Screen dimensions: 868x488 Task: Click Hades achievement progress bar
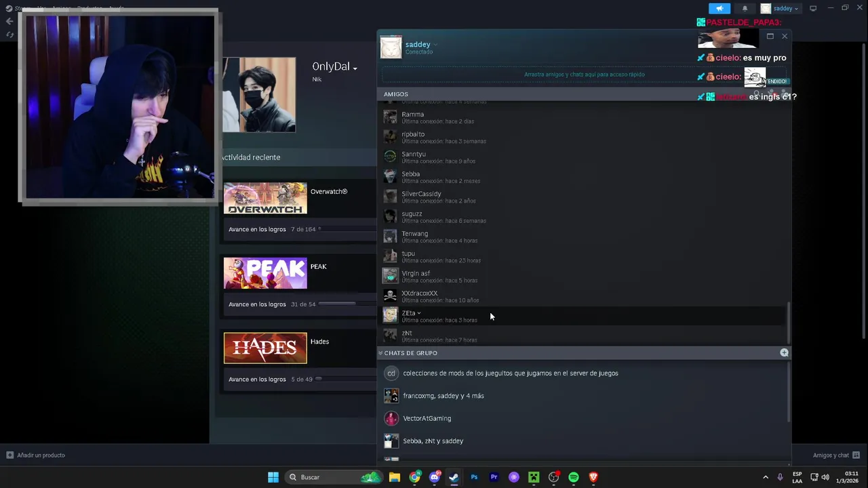[346, 379]
